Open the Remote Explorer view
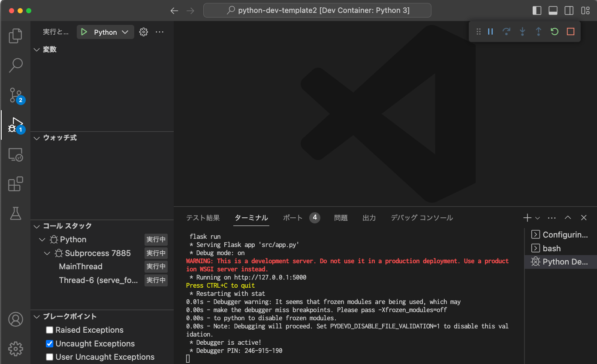The width and height of the screenshot is (597, 364). pyautogui.click(x=15, y=155)
